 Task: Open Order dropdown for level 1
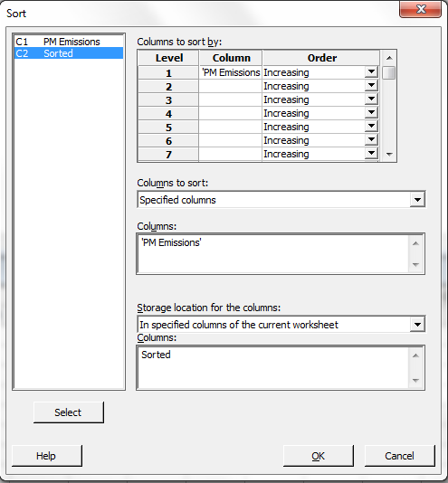point(371,72)
